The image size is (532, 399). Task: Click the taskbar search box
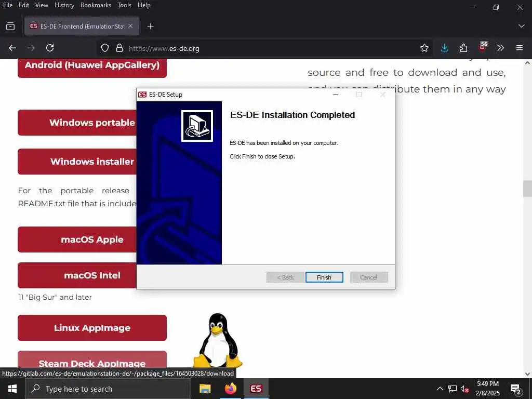click(108, 389)
